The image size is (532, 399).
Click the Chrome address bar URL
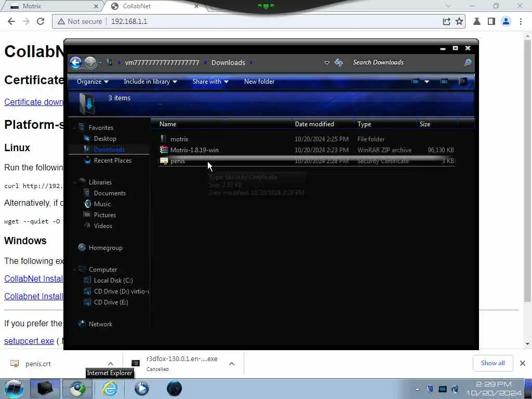tap(129, 21)
